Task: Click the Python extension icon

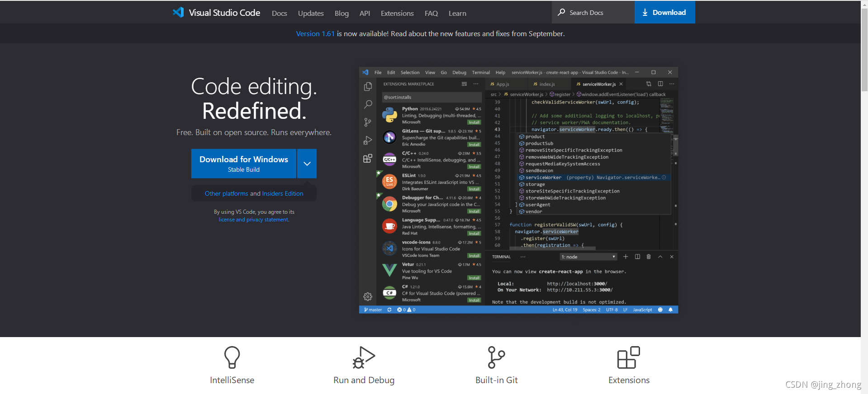Action: pyautogui.click(x=389, y=115)
